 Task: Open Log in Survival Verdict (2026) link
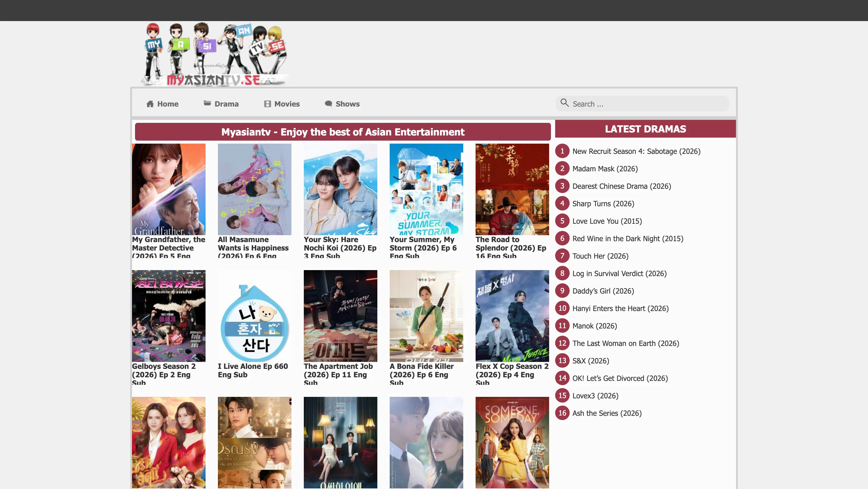tap(620, 274)
